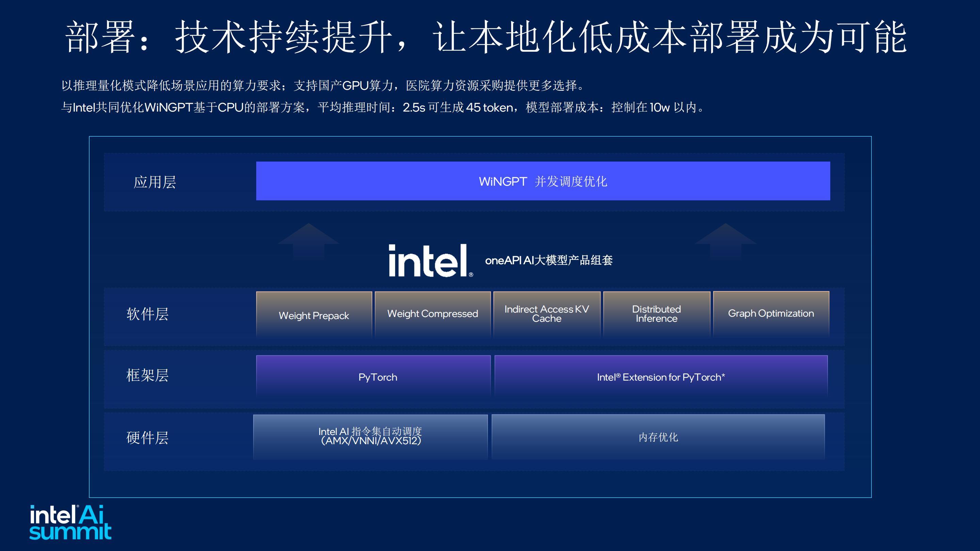The width and height of the screenshot is (980, 551).
Task: Click the 软件层 label
Action: tap(147, 314)
